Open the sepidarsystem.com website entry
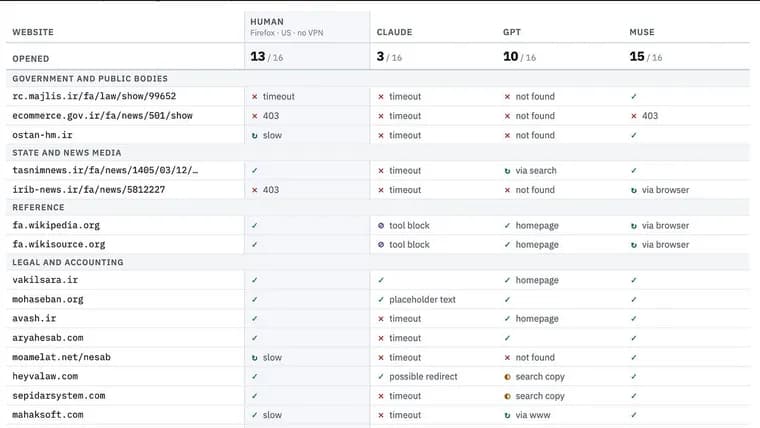 [59, 396]
